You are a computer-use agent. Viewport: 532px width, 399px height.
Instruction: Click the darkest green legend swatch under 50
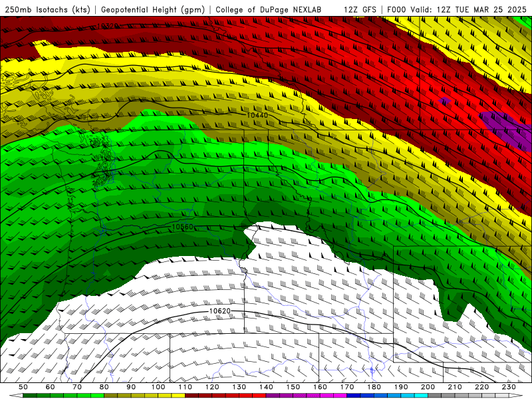pyautogui.click(x=30, y=396)
